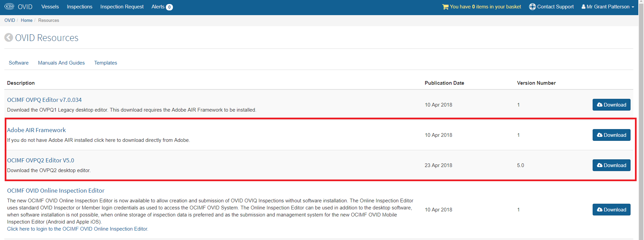644x240 pixels.
Task: Click the Contact Support lifebuoy icon
Action: tap(532, 7)
